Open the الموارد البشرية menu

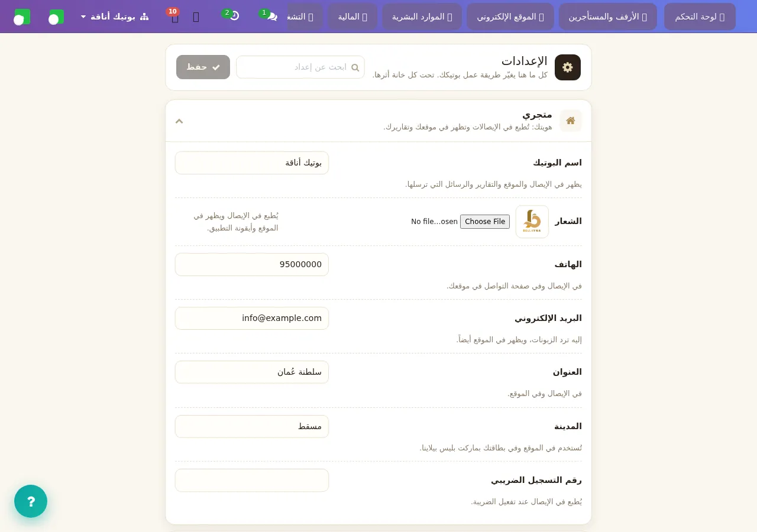click(x=422, y=17)
